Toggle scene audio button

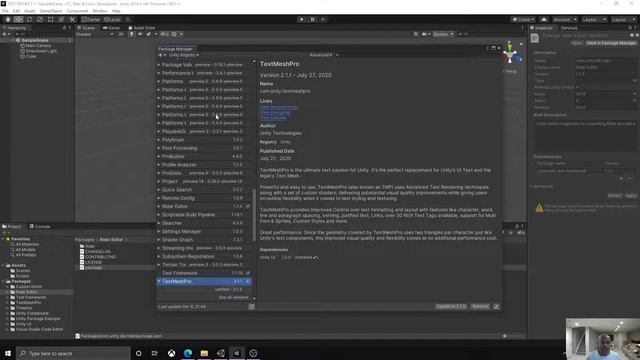coord(140,34)
